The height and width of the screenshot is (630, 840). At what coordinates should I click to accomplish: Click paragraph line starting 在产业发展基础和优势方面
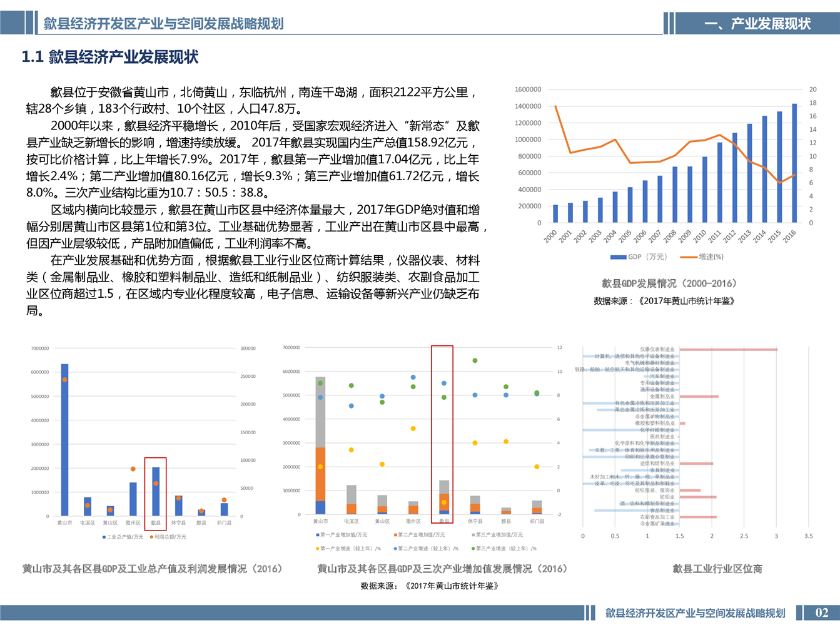(265, 260)
